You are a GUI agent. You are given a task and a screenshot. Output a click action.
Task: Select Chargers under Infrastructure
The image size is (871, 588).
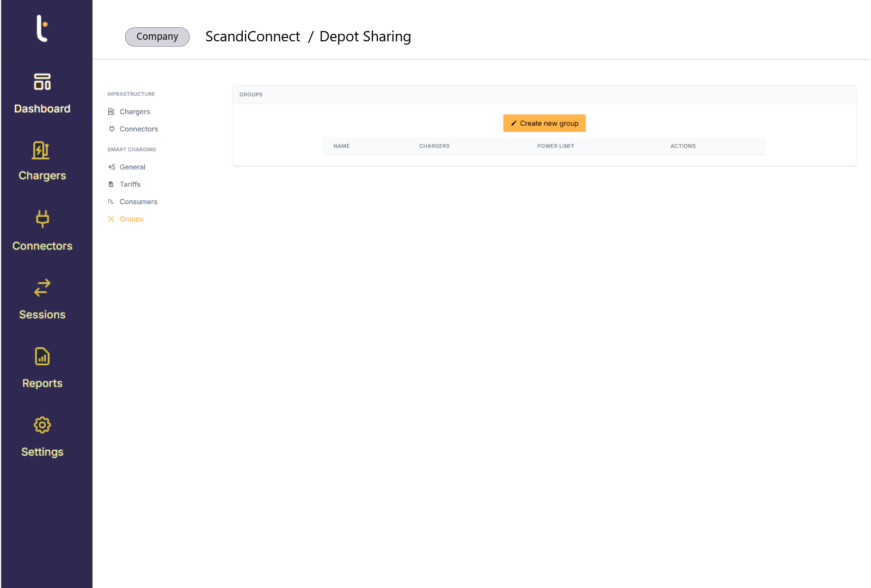pyautogui.click(x=134, y=112)
